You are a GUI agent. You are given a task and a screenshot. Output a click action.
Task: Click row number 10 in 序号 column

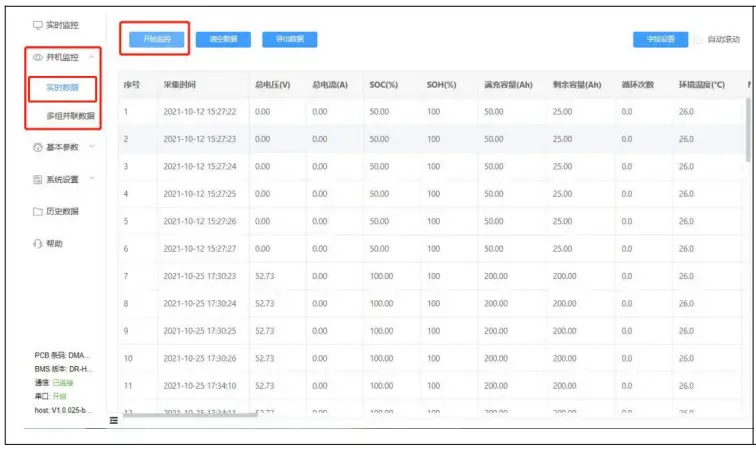click(x=128, y=359)
